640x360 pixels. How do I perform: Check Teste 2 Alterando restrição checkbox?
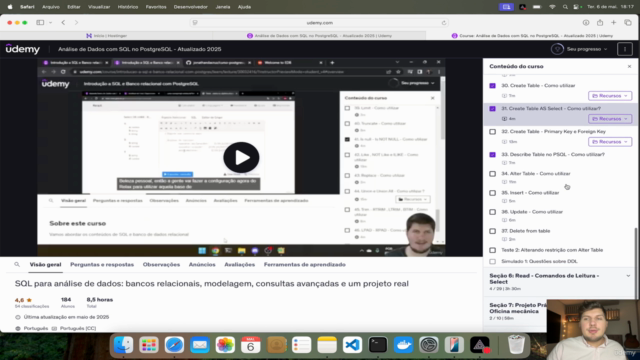492,250
